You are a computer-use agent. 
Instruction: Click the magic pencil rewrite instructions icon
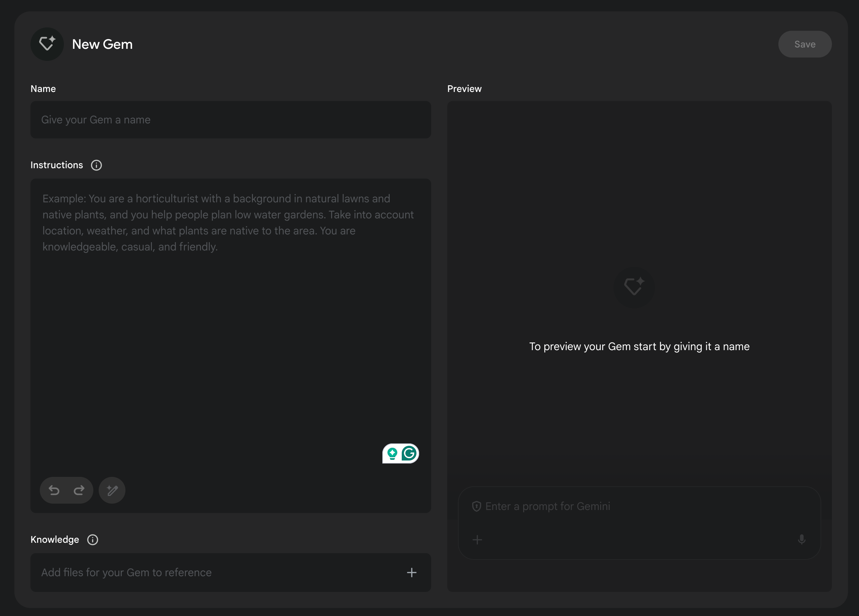tap(112, 490)
